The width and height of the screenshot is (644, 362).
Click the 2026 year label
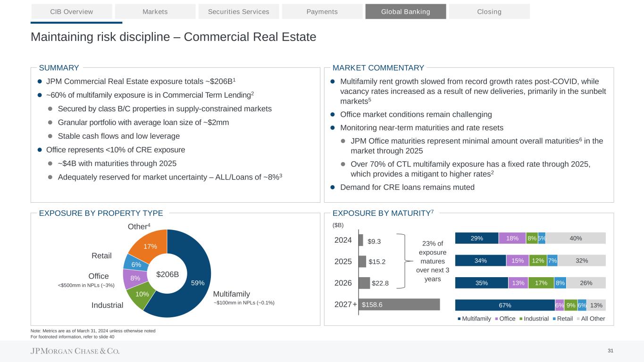pos(343,283)
